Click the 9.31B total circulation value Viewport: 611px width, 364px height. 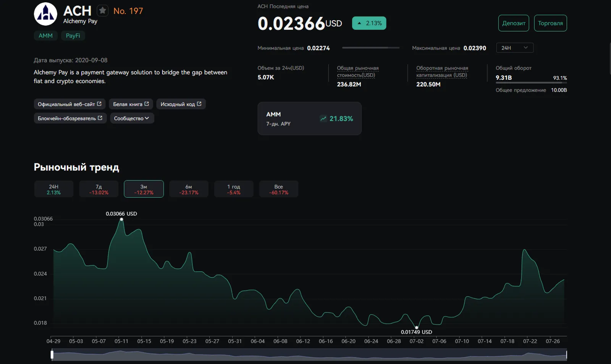tap(504, 78)
